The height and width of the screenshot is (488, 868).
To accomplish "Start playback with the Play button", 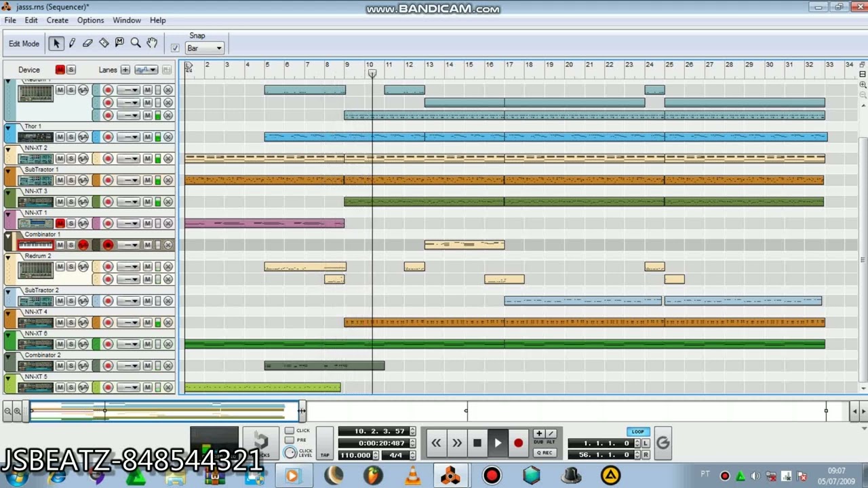I will coord(498,443).
